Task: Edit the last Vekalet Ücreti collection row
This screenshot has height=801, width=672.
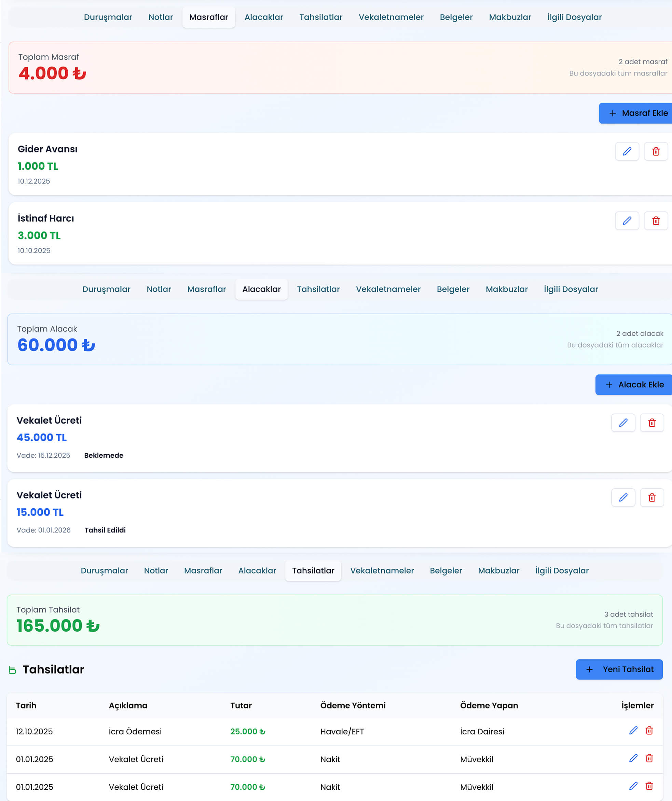Action: click(x=633, y=786)
